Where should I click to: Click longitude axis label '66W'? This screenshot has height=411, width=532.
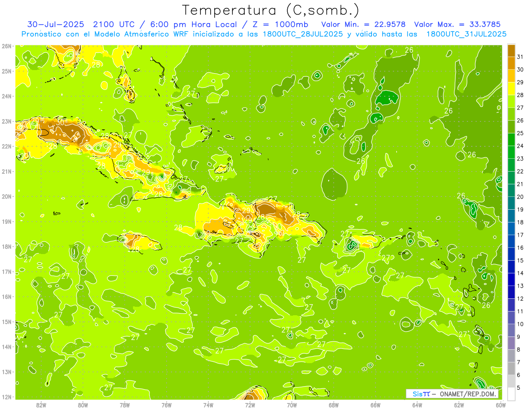pos(375,405)
